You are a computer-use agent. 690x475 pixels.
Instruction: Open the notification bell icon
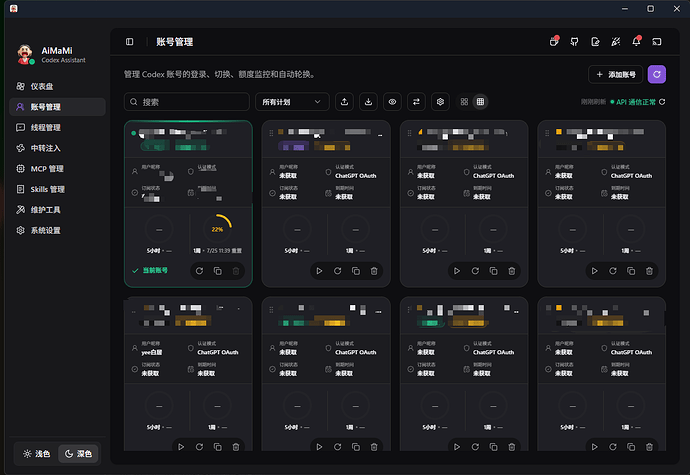tap(636, 41)
